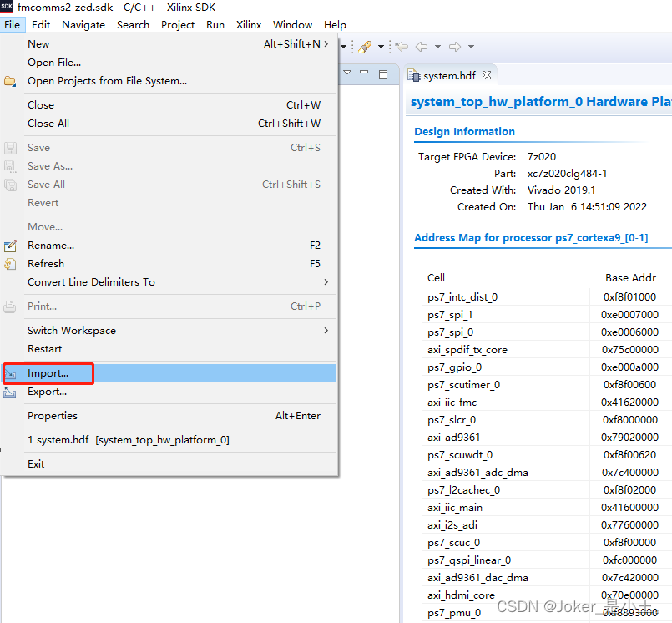Click the Xilinx SDK title bar logo
This screenshot has width=672, height=623.
pyautogui.click(x=7, y=7)
